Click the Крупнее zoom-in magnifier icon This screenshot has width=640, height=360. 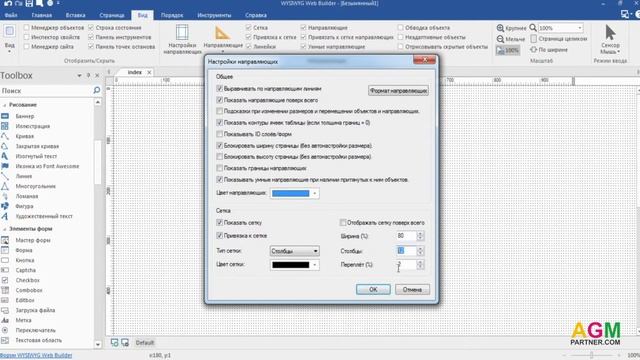pyautogui.click(x=500, y=28)
